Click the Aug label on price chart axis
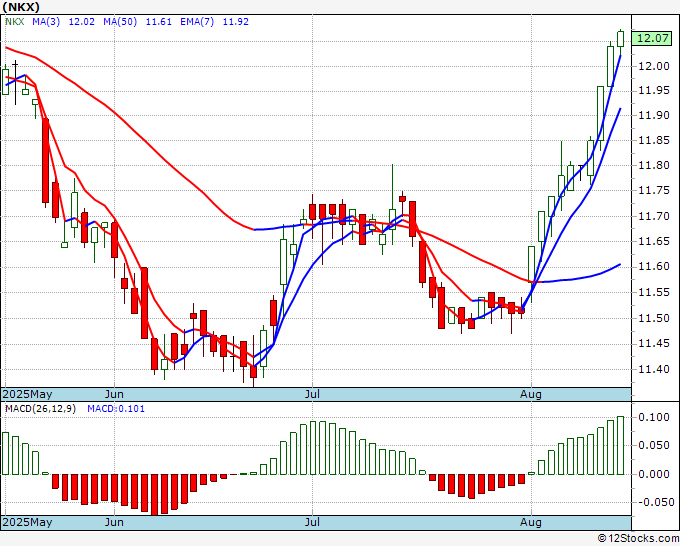 click(x=531, y=394)
